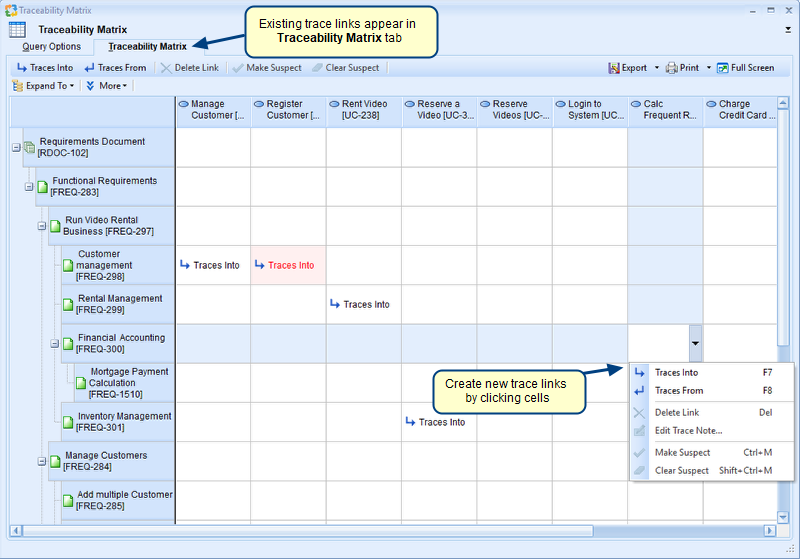Collapse the Requirements Document tree node

(16, 148)
